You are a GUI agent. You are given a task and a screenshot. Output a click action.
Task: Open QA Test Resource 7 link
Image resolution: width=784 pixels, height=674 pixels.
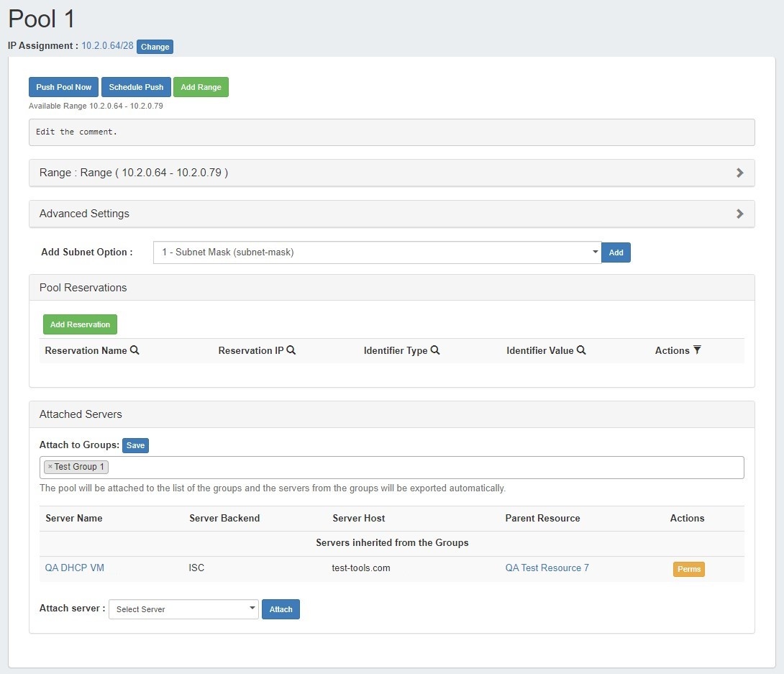pyautogui.click(x=547, y=568)
